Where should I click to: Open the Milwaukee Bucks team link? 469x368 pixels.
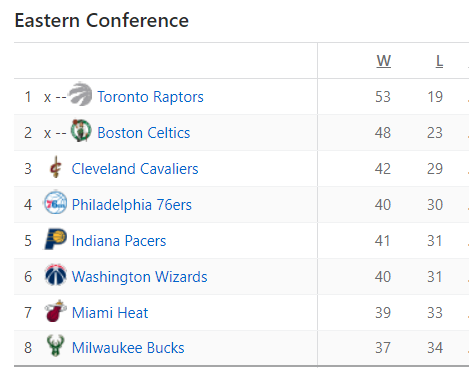pyautogui.click(x=128, y=348)
